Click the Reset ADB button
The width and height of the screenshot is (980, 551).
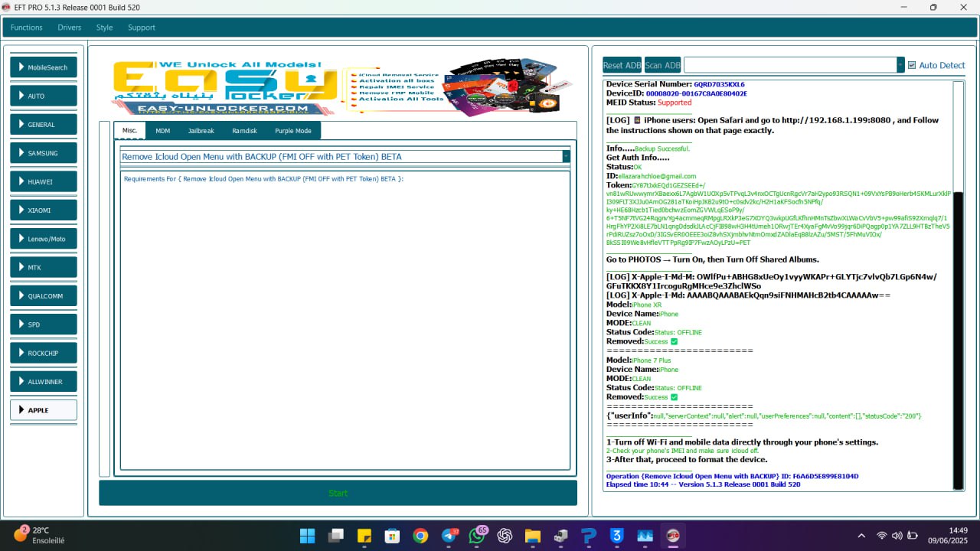[x=622, y=65]
